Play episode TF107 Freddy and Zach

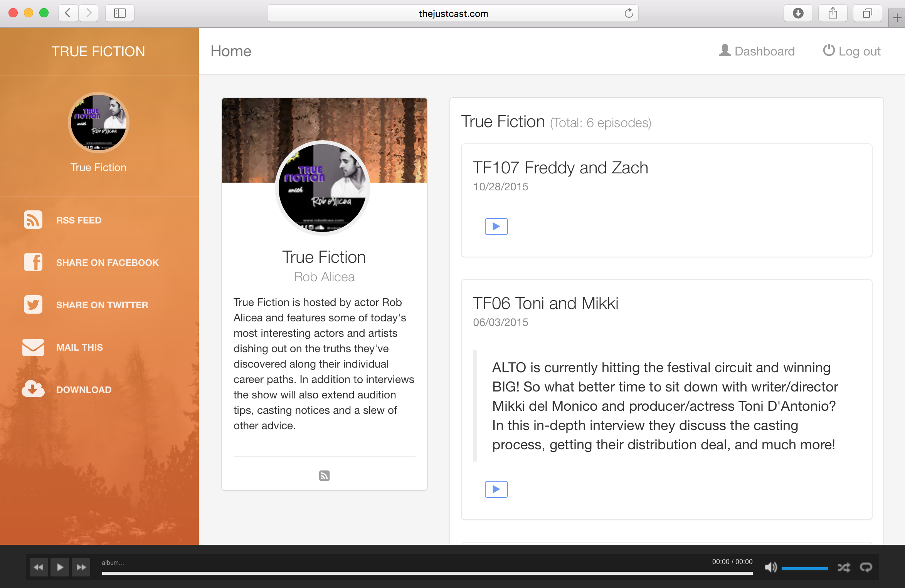[496, 227]
